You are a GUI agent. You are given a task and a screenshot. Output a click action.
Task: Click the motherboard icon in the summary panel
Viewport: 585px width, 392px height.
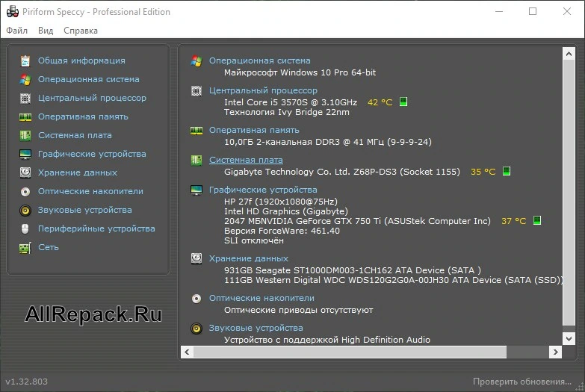pos(196,161)
